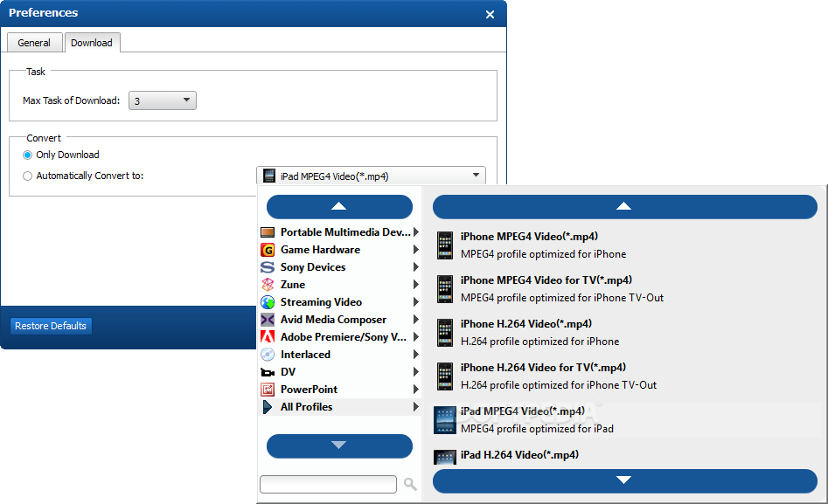Click the iPhone H.264 Video phone icon

click(x=445, y=333)
